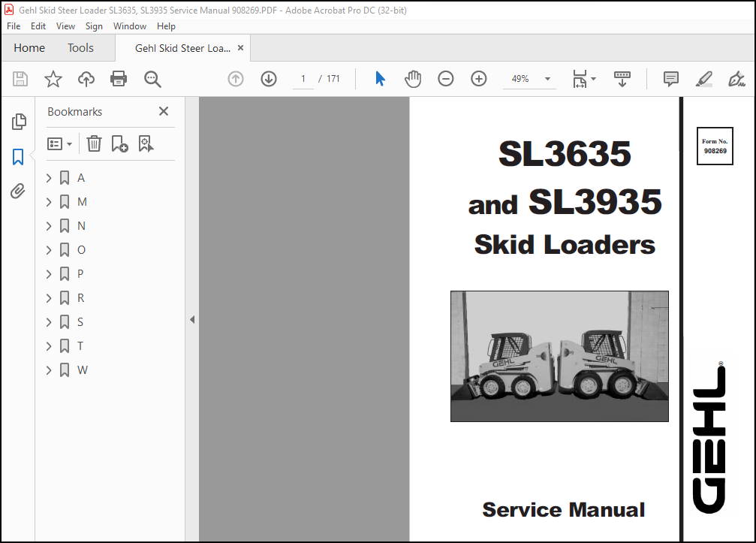Select the bookmark labeled T

point(80,346)
